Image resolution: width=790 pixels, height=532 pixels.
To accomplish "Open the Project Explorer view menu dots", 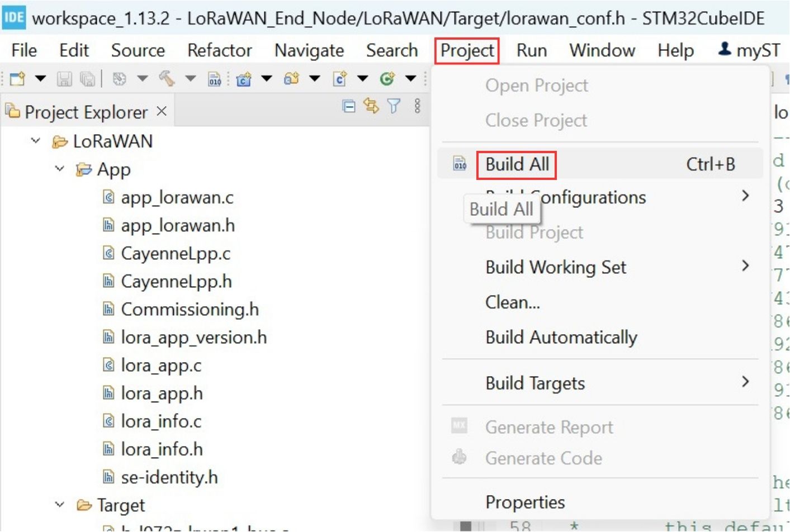I will (417, 106).
